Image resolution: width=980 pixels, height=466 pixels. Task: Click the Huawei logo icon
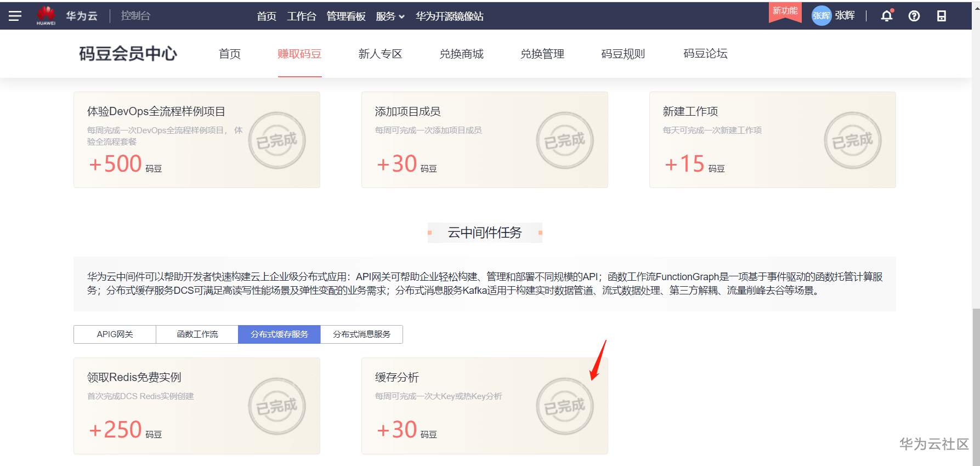tap(46, 15)
